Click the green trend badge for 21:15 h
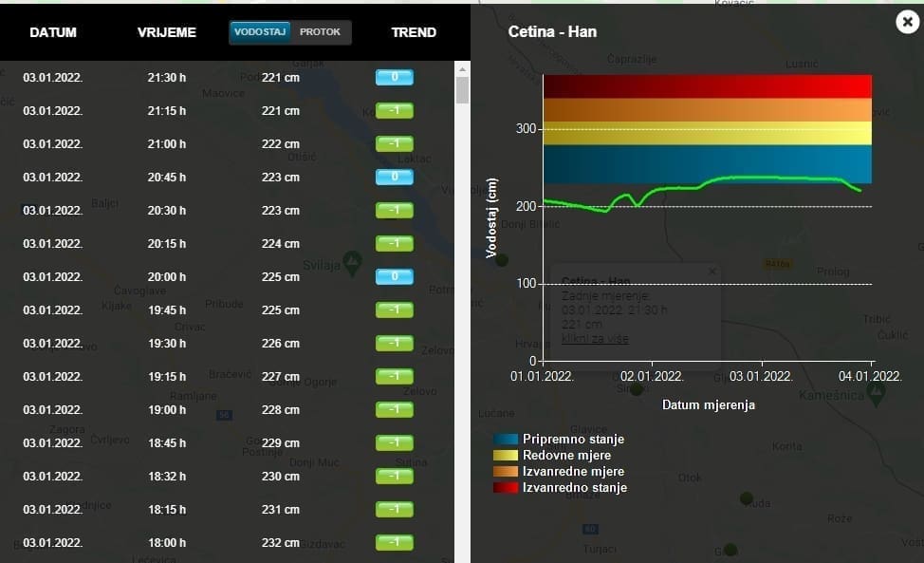 coord(394,111)
